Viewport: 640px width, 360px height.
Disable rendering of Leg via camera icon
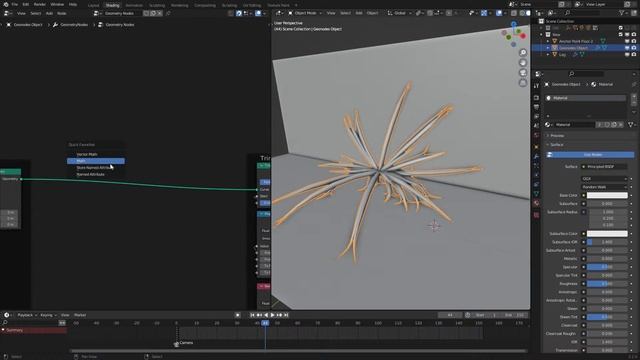pyautogui.click(x=634, y=54)
